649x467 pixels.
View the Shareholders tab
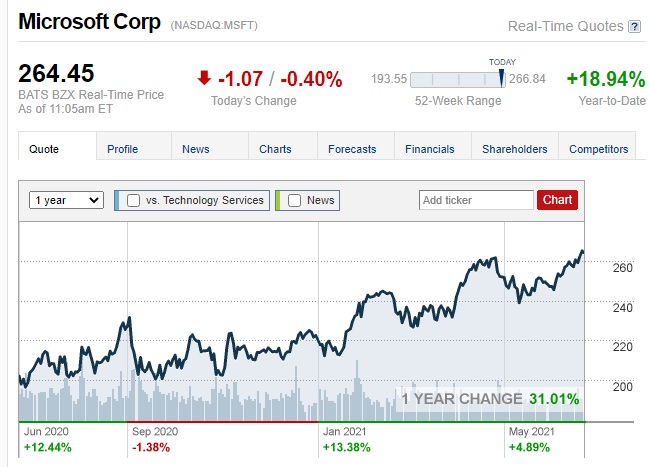coord(515,149)
